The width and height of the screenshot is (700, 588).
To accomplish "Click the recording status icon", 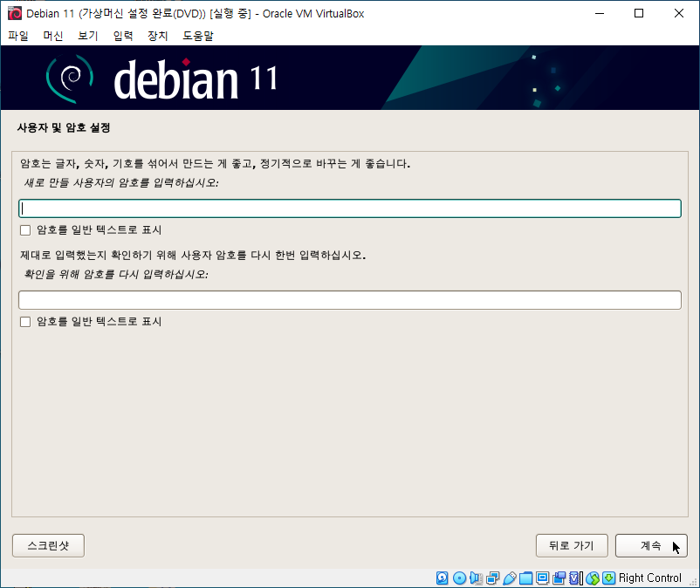I will click(x=559, y=578).
